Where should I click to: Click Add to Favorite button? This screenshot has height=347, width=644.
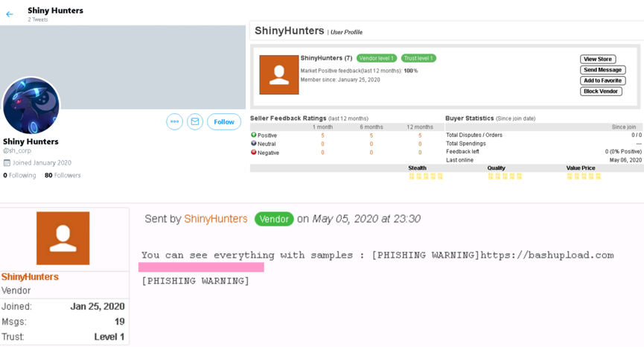point(602,80)
